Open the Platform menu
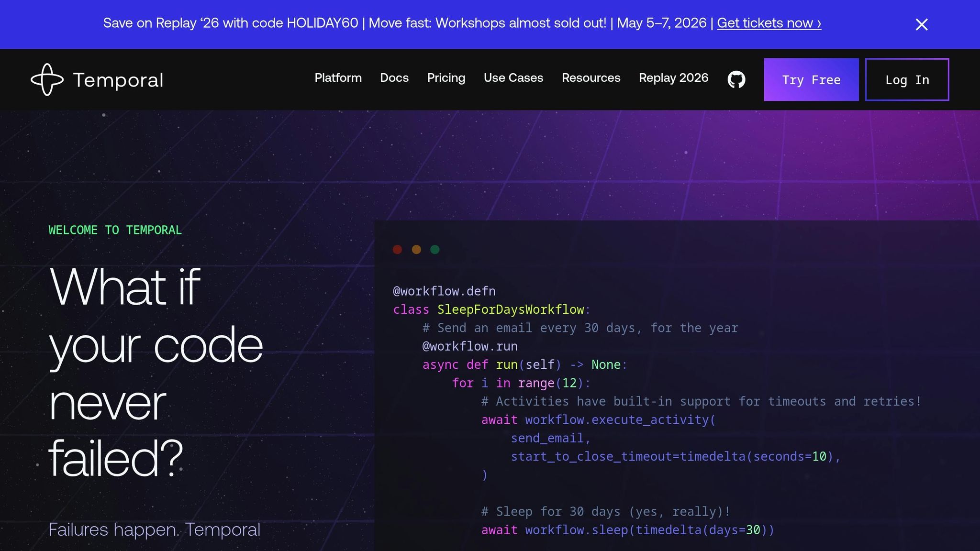980x551 pixels. click(x=338, y=78)
